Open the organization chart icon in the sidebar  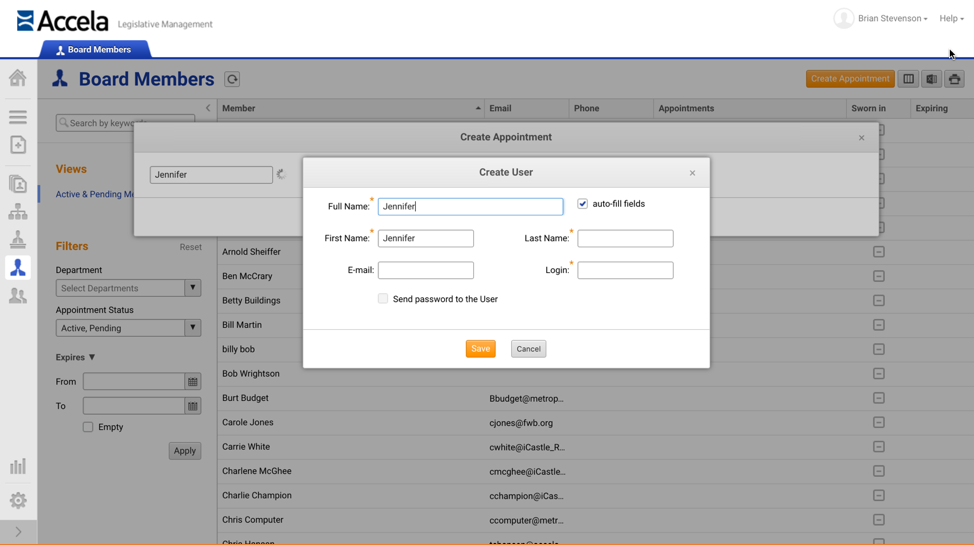[17, 212]
